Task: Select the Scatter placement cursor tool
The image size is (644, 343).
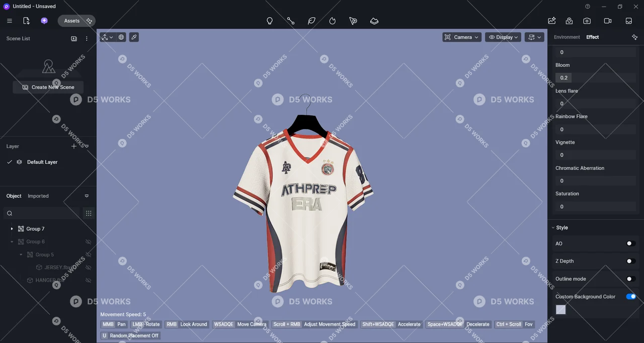Action: click(353, 21)
